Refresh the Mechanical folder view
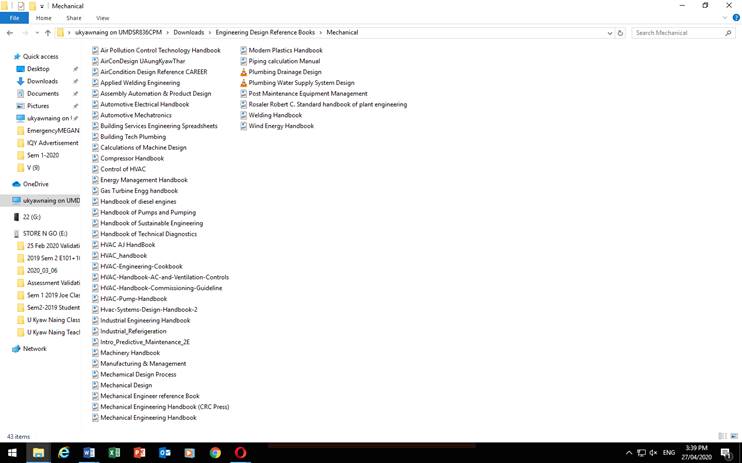The height and width of the screenshot is (463, 742). [620, 33]
